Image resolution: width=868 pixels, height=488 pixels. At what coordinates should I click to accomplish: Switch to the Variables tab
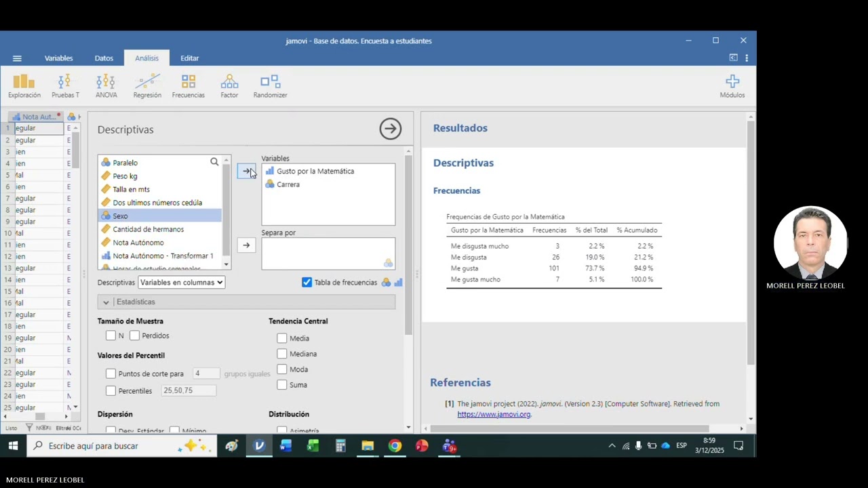59,58
